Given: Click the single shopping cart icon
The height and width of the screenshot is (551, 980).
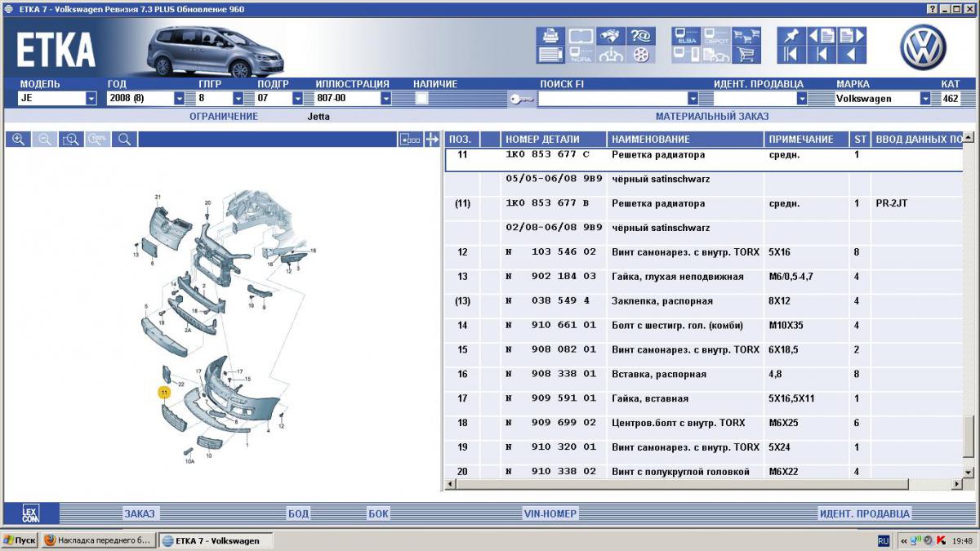Looking at the screenshot, I should pos(745,55).
